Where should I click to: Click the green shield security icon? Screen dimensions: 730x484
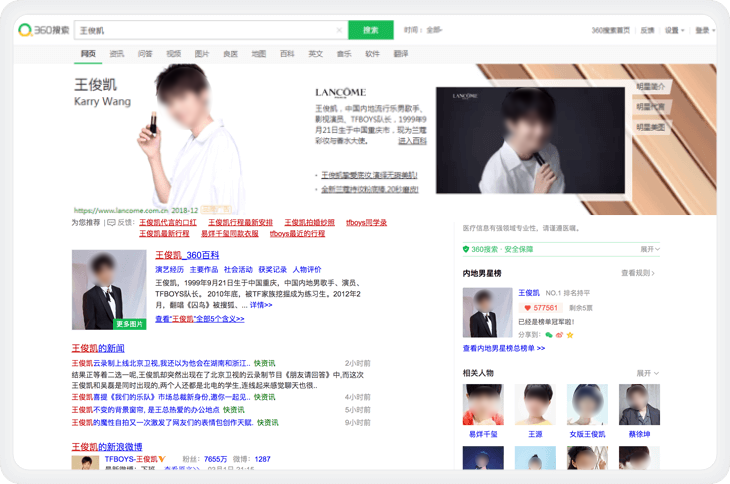(466, 249)
